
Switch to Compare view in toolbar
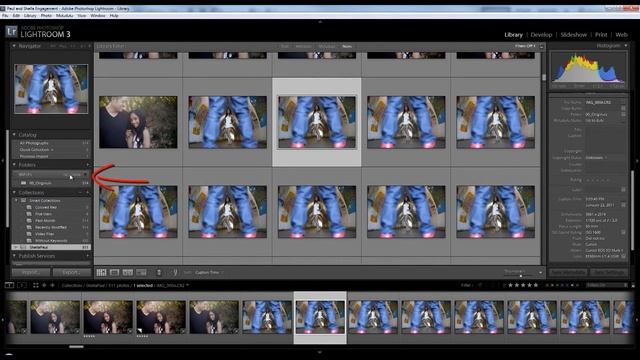(x=128, y=272)
